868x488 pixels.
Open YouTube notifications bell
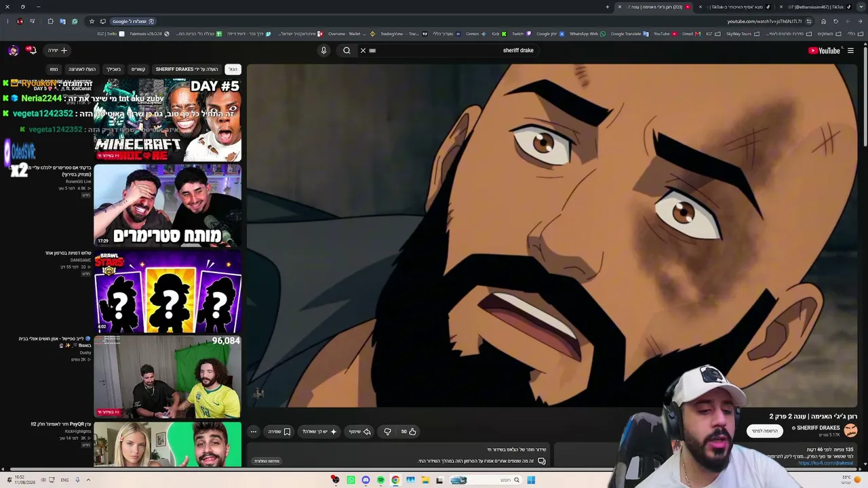click(x=31, y=50)
